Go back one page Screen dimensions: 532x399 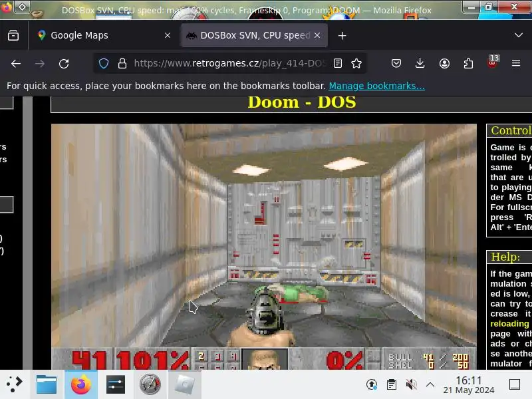(16, 63)
